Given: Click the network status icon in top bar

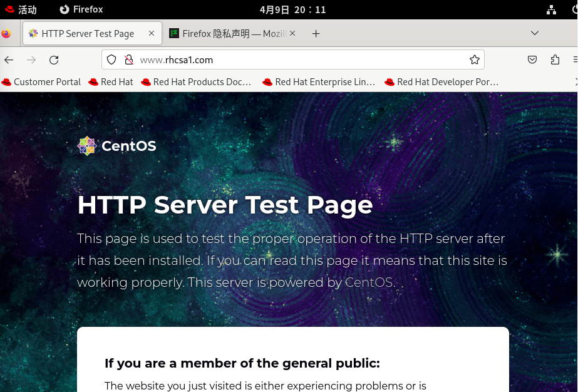Looking at the screenshot, I should click(x=551, y=9).
